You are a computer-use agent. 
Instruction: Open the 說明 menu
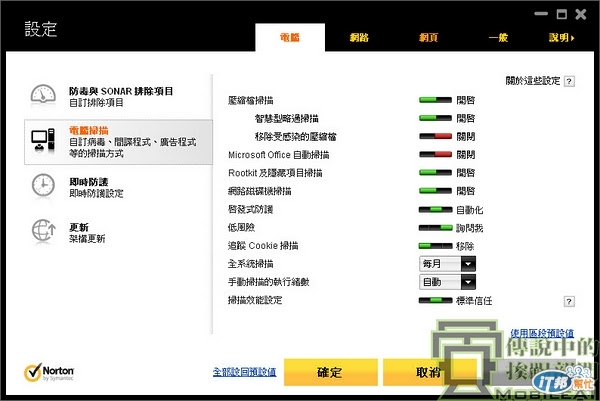tap(561, 37)
